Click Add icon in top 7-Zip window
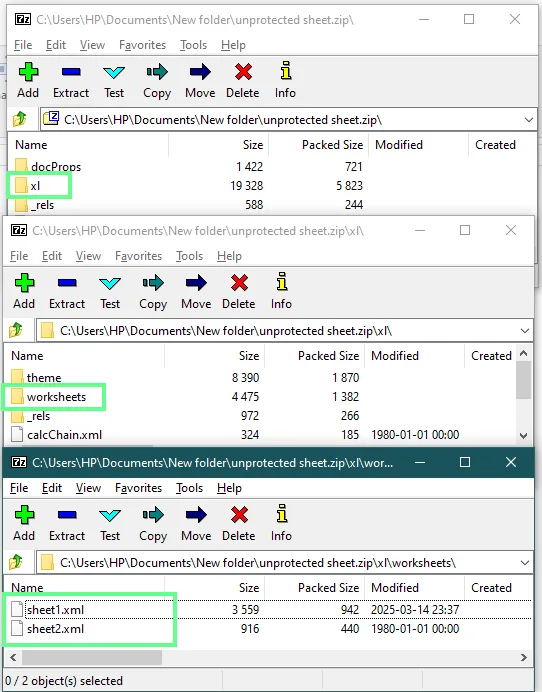542x692 pixels. click(x=28, y=72)
